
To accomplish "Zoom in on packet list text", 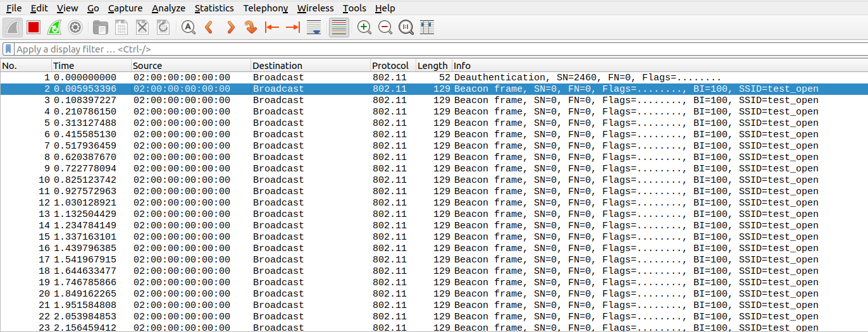I will coord(364,27).
